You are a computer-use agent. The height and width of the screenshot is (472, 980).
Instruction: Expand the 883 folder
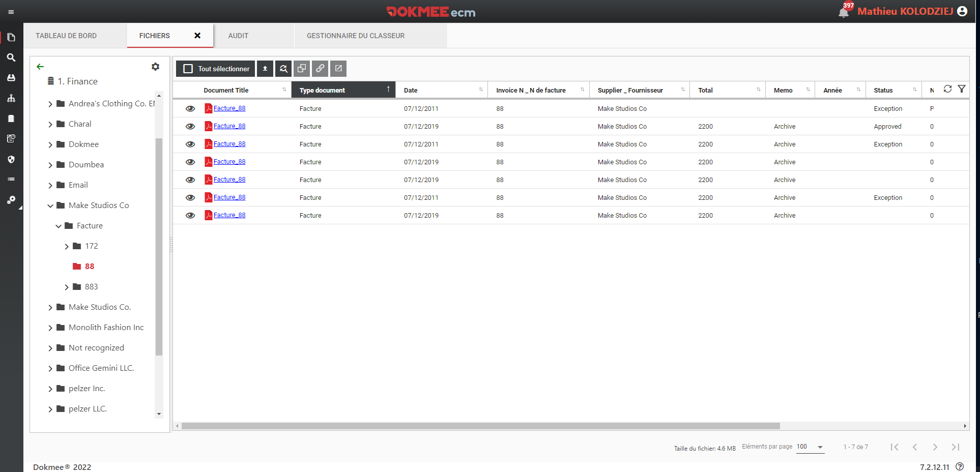tap(67, 287)
